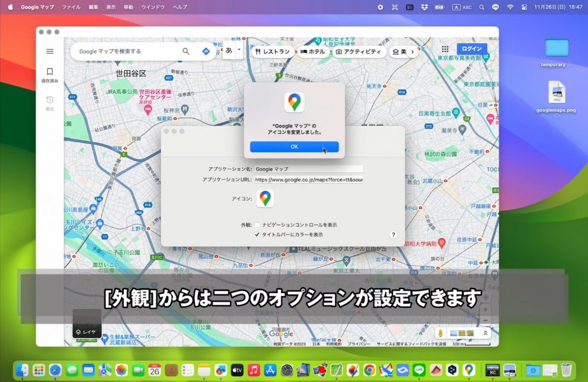Open Music from the Dock
The width and height of the screenshot is (588, 382).
click(254, 369)
